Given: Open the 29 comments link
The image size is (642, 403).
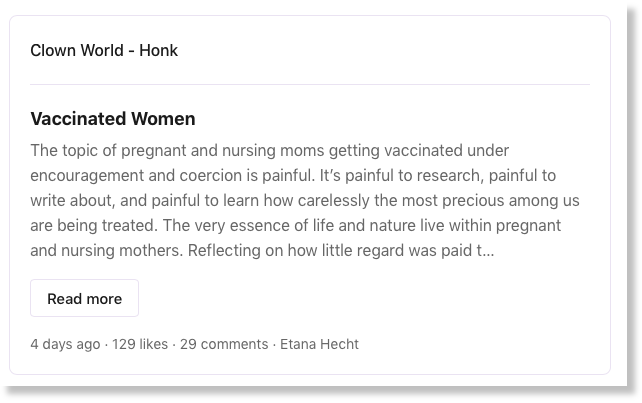Looking at the screenshot, I should click(x=224, y=344).
